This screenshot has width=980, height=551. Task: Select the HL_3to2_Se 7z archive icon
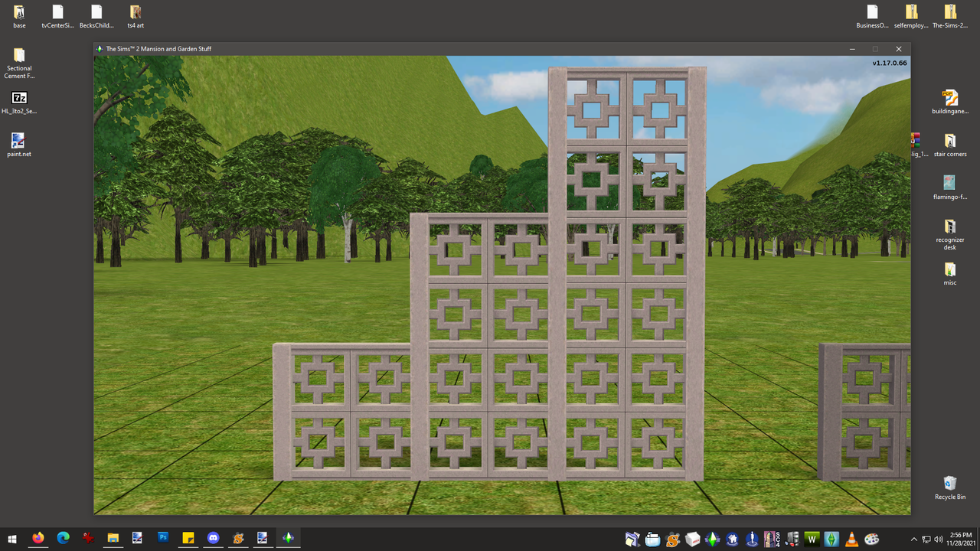[19, 103]
